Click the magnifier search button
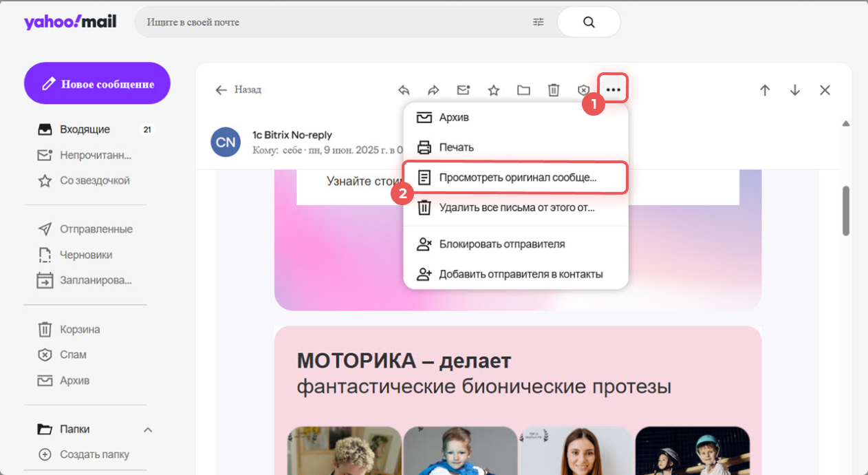The height and width of the screenshot is (475, 868). (x=589, y=22)
